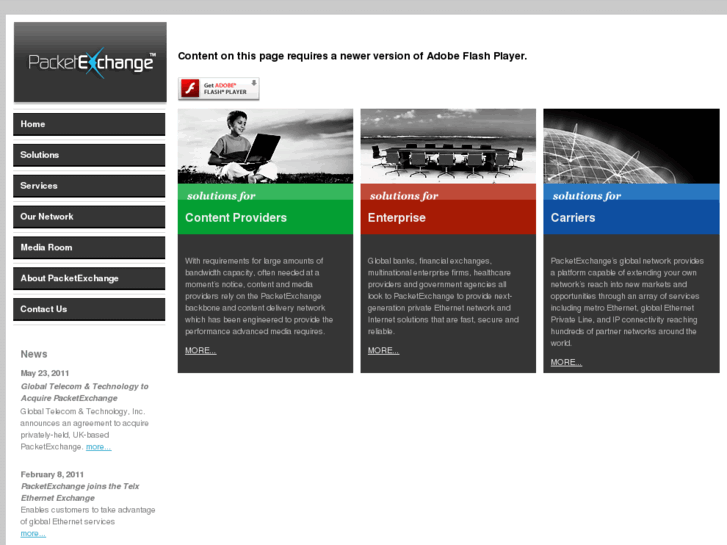The image size is (727, 545).
Task: Click MORE under Carriers
Action: 566,362
